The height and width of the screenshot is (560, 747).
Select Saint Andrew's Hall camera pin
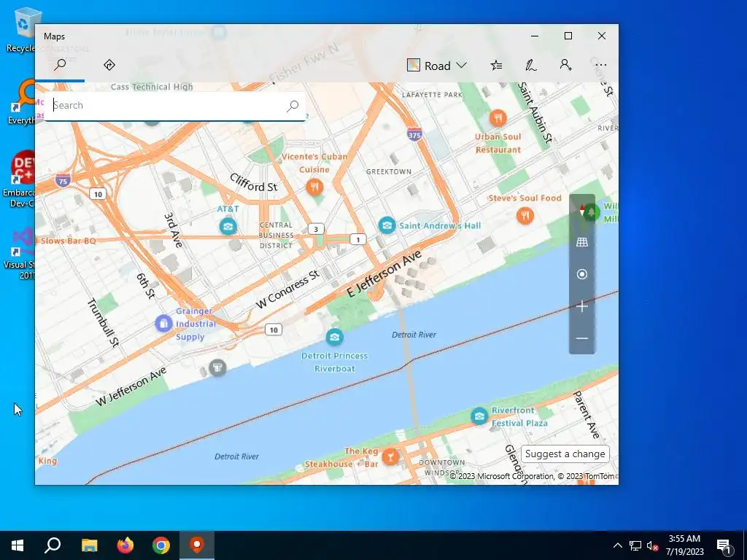click(387, 225)
